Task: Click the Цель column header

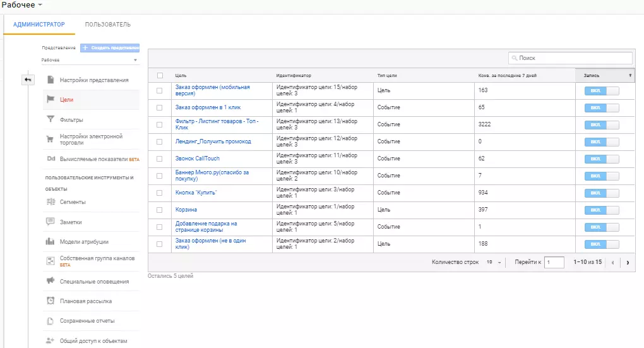Action: pyautogui.click(x=181, y=76)
